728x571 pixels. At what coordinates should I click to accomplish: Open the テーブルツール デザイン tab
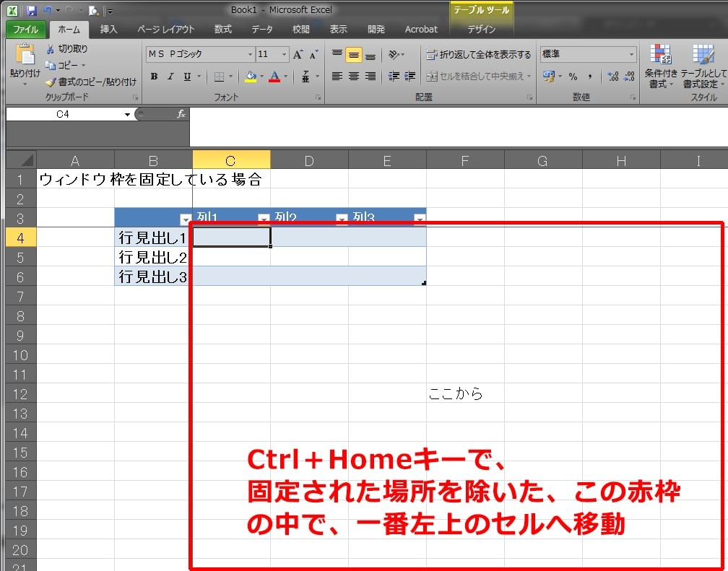481,30
